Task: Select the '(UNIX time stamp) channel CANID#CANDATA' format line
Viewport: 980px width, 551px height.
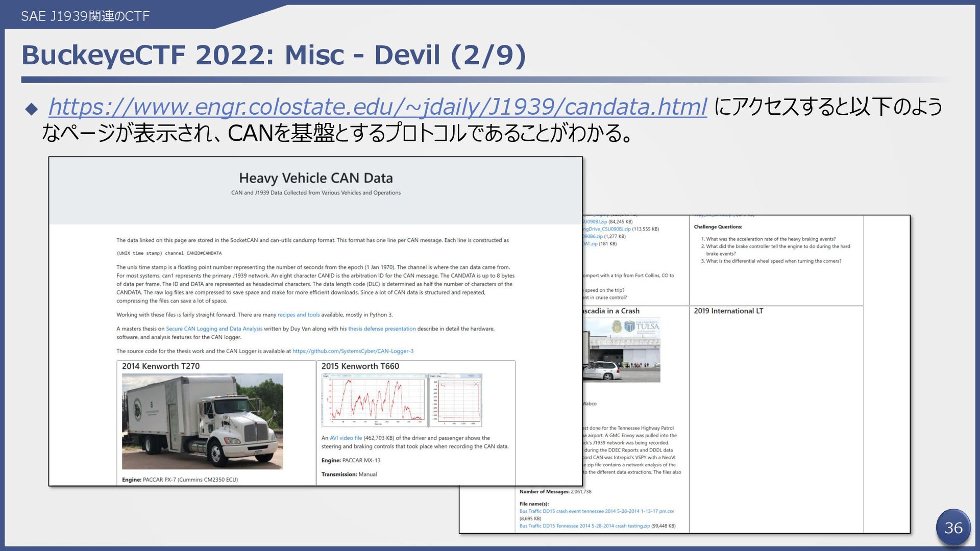Action: [169, 253]
